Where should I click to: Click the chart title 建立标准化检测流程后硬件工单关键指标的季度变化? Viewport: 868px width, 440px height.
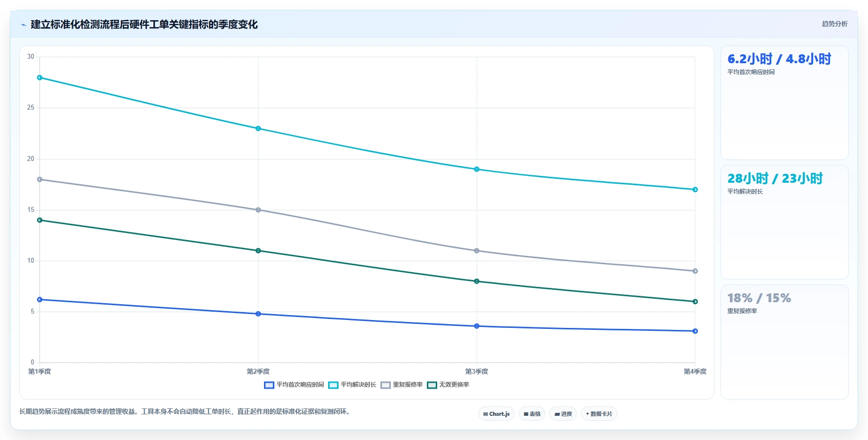click(144, 25)
